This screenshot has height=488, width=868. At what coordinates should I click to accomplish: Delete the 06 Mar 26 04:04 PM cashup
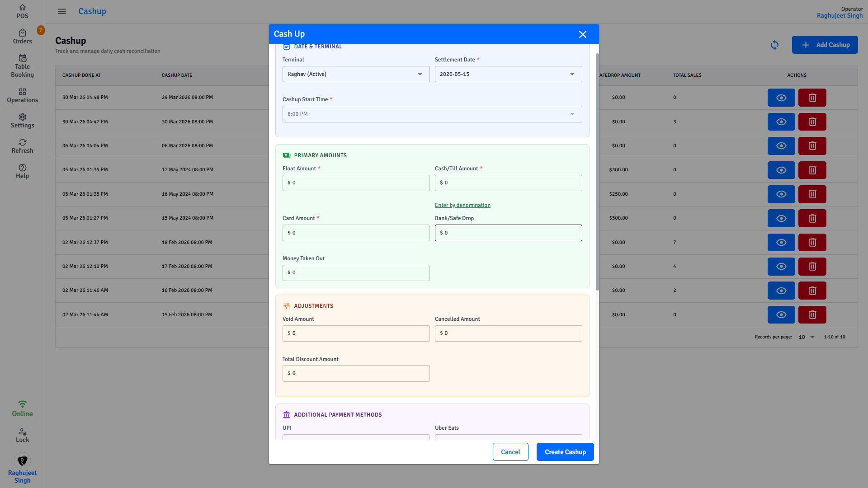pyautogui.click(x=812, y=145)
